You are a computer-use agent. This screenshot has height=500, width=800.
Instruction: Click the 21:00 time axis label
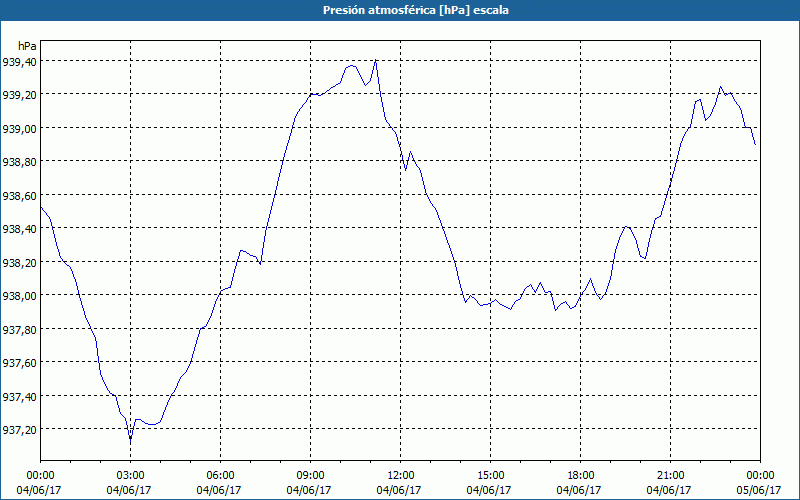pos(670,476)
